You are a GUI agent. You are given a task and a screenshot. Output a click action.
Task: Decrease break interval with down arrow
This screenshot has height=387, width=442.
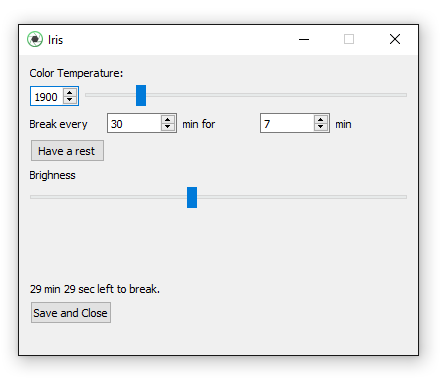point(168,127)
